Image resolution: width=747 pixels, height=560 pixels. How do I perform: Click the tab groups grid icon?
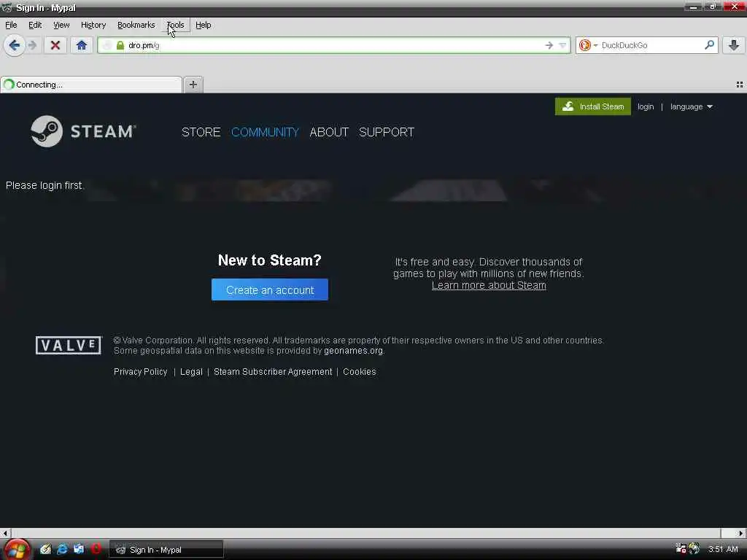[x=740, y=85]
